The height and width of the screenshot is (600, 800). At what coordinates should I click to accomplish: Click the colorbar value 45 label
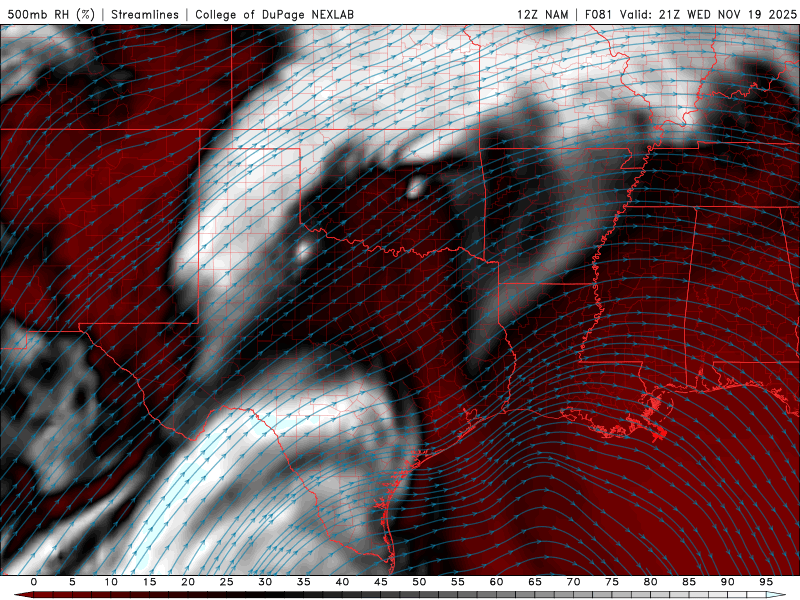(x=381, y=582)
